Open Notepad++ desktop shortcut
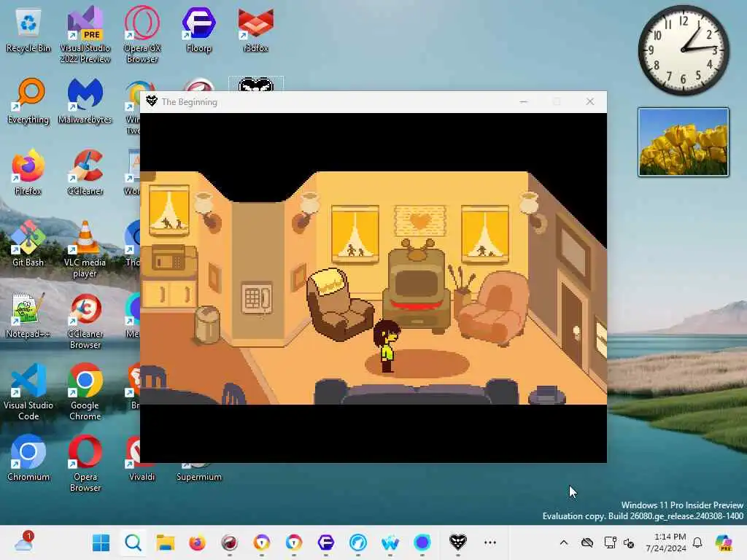Screen dimensions: 747x560 28,316
